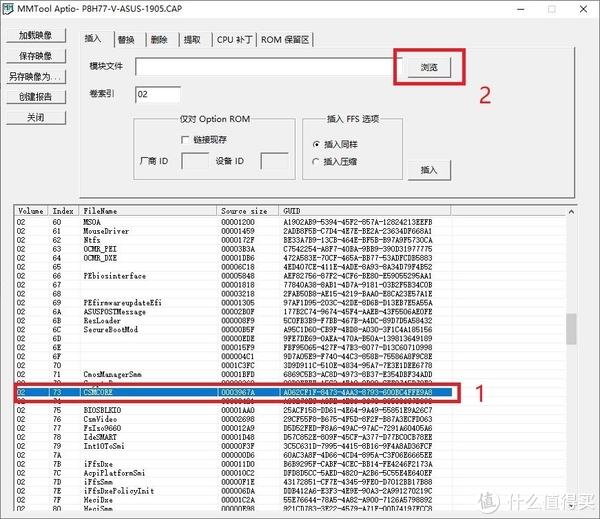Click the Index column header
Viewport: 600px width, 519px height.
pyautogui.click(x=64, y=211)
